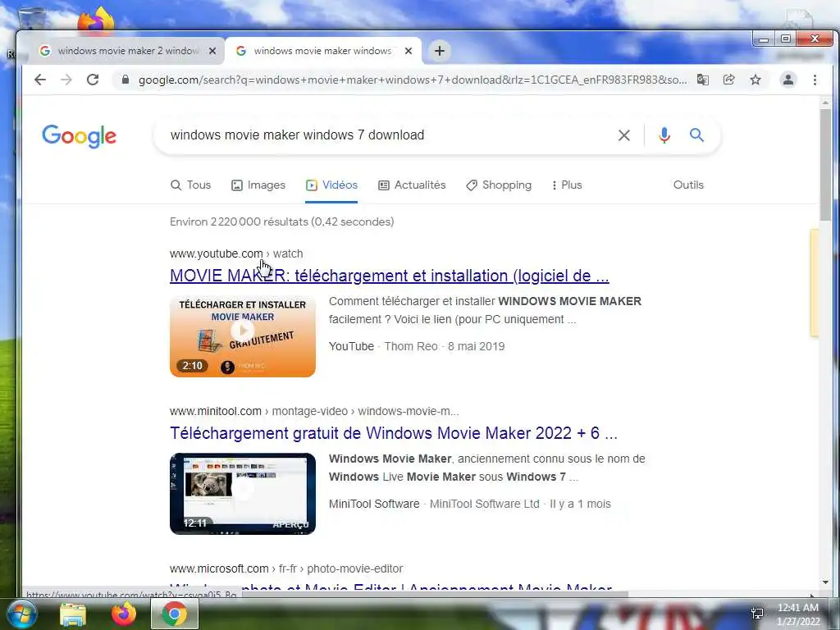Open 'MOVIE MAKER: téléchargement et installation' link
The width and height of the screenshot is (840, 630).
point(390,276)
